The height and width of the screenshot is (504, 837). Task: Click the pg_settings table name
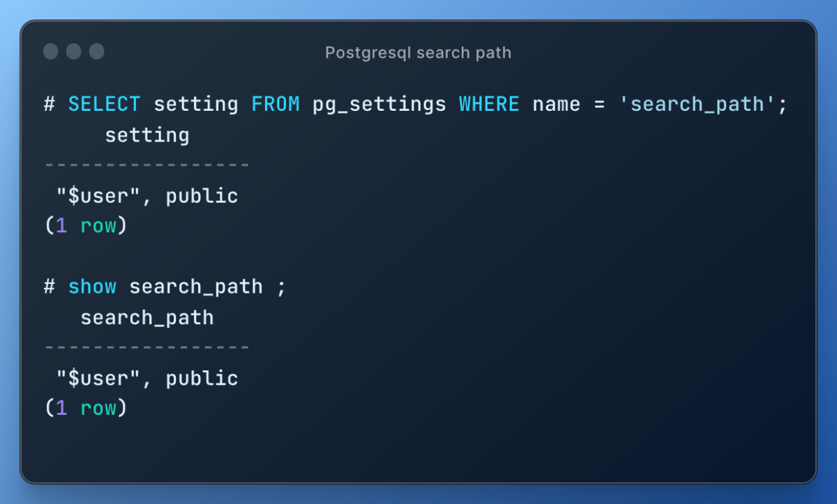click(379, 105)
